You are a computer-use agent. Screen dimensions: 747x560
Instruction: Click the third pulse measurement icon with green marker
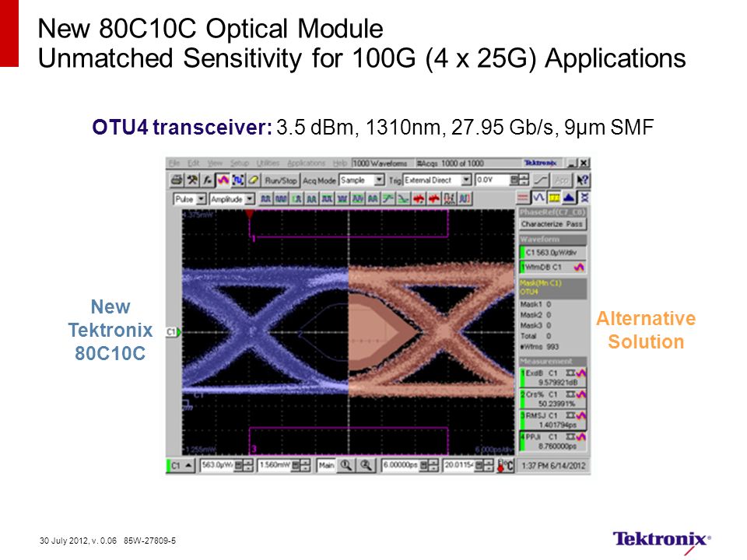(x=296, y=198)
